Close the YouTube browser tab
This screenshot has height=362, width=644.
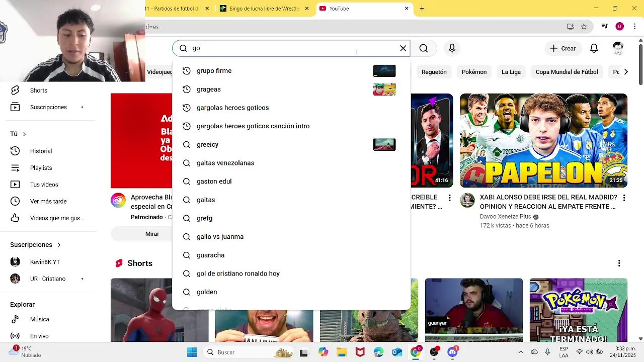tap(407, 9)
